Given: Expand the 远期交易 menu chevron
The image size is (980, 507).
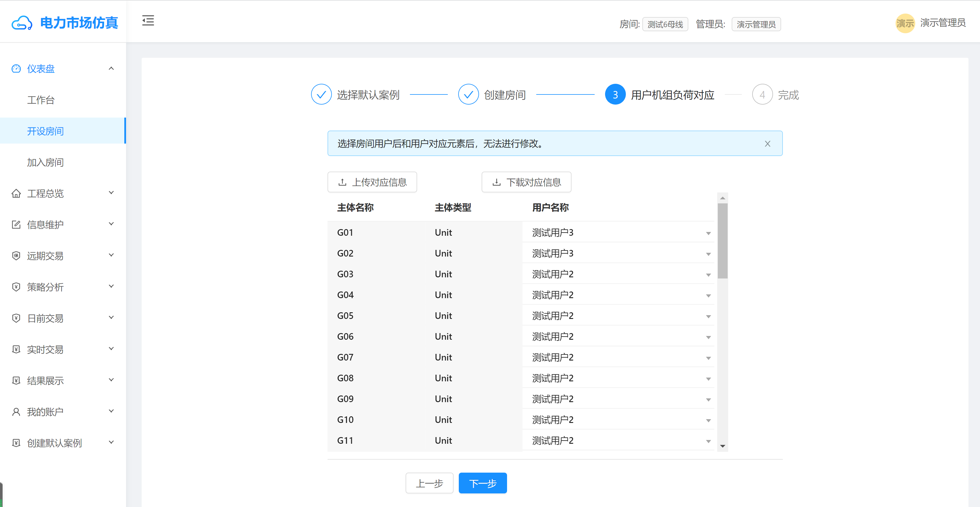Looking at the screenshot, I should tap(111, 255).
